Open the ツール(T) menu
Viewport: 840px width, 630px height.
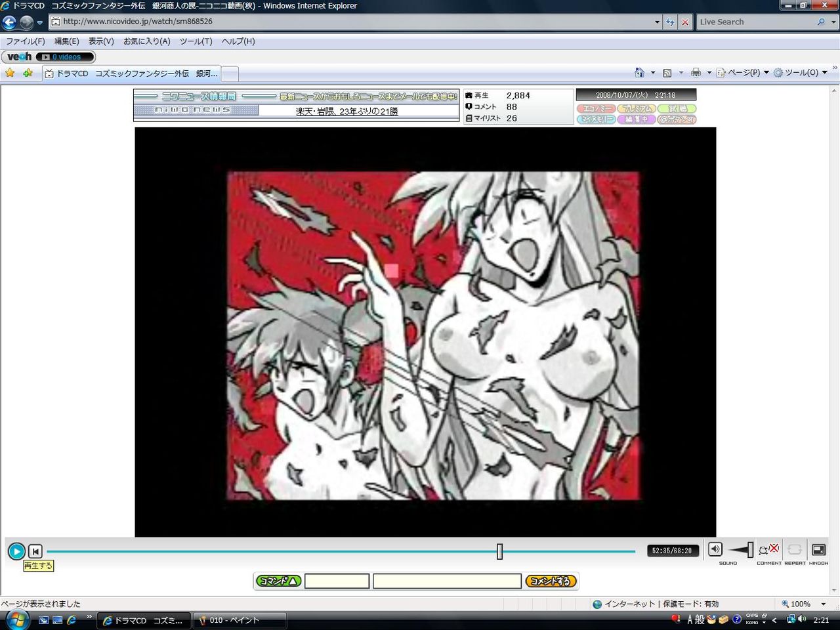coord(196,41)
